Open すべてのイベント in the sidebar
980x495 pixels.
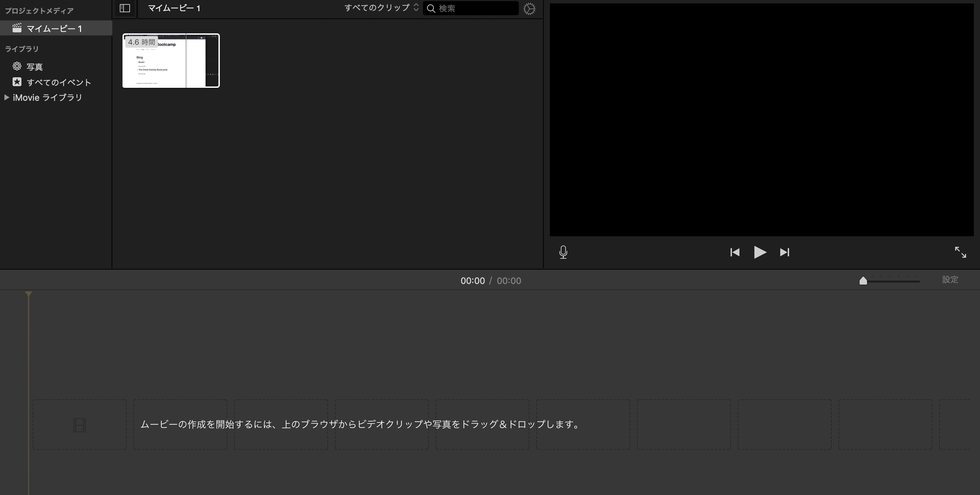point(59,83)
